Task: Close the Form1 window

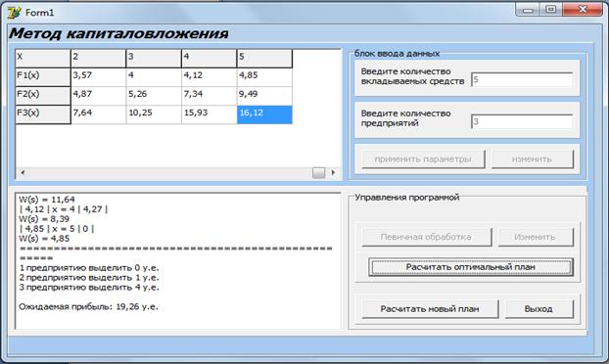Action: pos(583,10)
